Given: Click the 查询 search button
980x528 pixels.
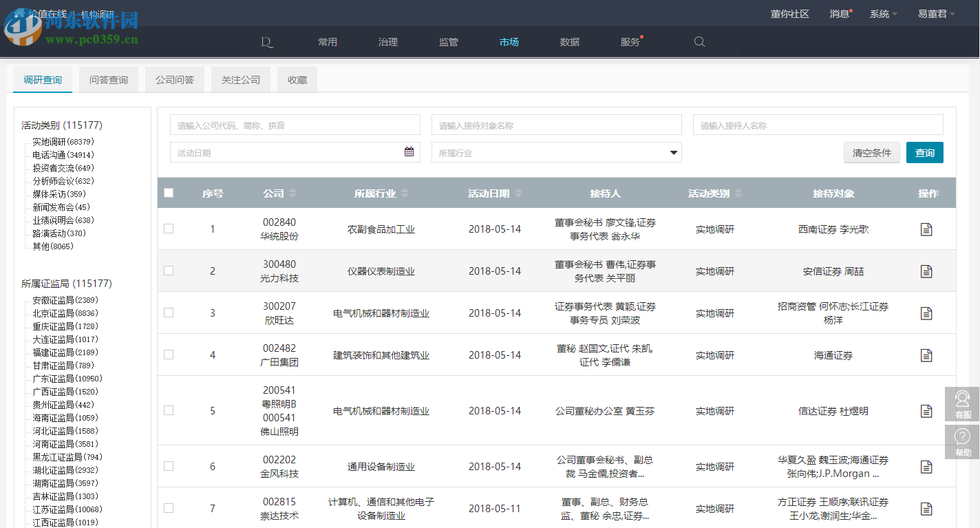Looking at the screenshot, I should tap(925, 152).
